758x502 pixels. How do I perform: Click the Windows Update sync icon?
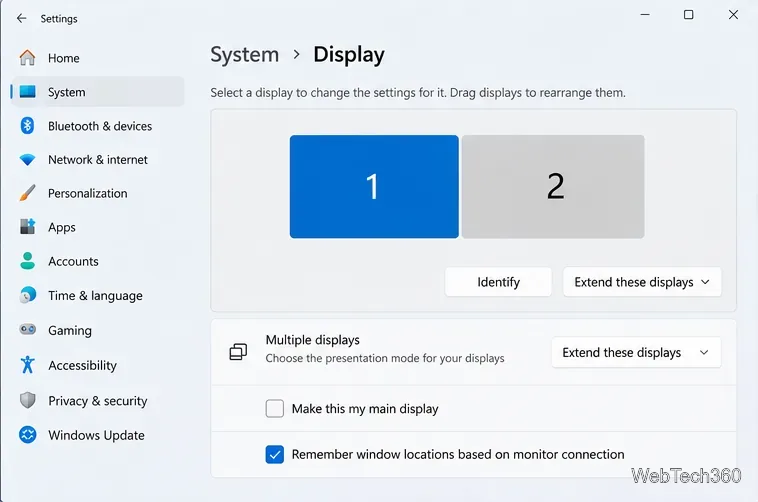(x=28, y=435)
